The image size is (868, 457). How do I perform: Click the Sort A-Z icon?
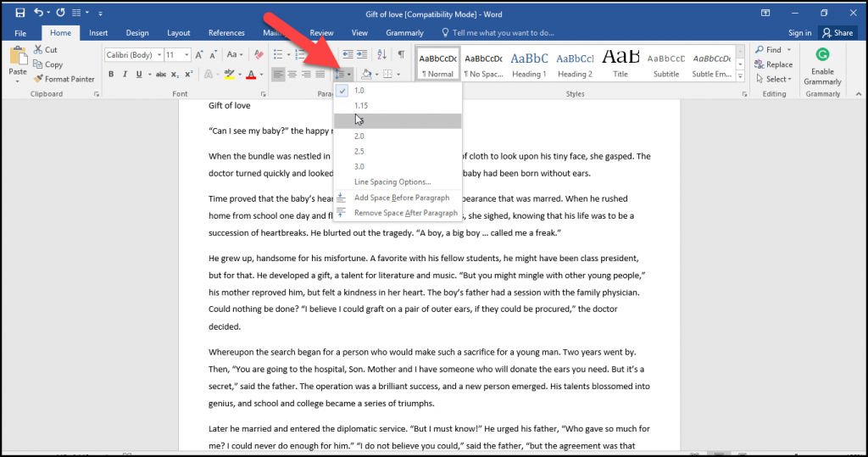point(382,54)
